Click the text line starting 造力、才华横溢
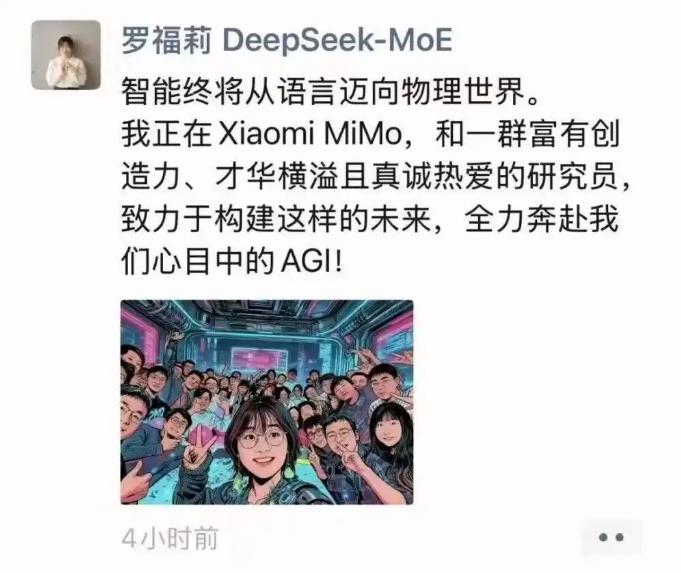The height and width of the screenshot is (573, 681). point(376,177)
